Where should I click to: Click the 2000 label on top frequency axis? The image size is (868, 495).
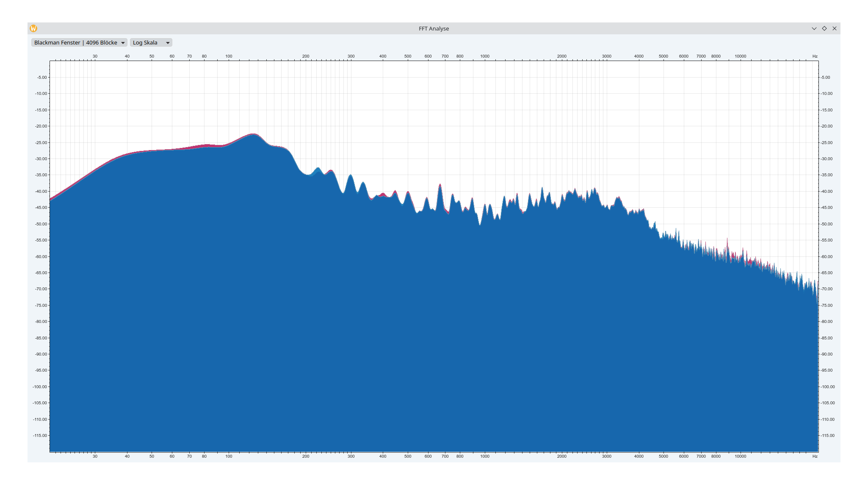[561, 56]
